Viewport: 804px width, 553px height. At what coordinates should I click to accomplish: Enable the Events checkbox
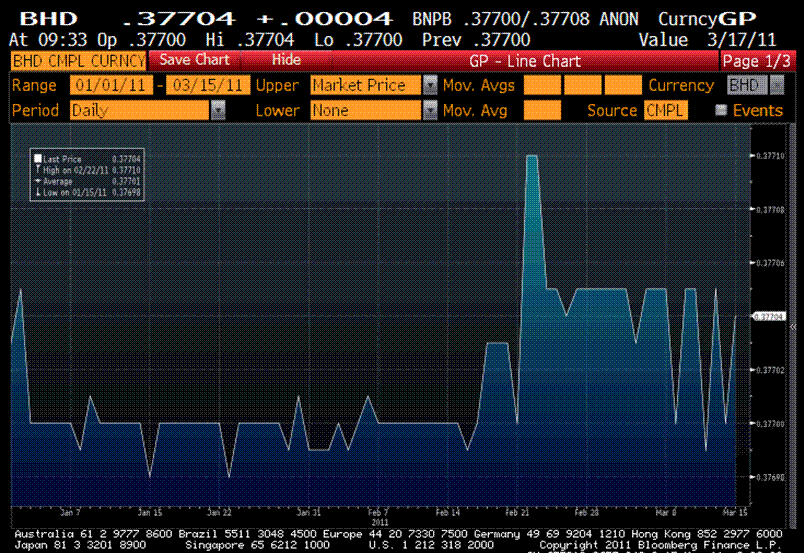pyautogui.click(x=721, y=111)
